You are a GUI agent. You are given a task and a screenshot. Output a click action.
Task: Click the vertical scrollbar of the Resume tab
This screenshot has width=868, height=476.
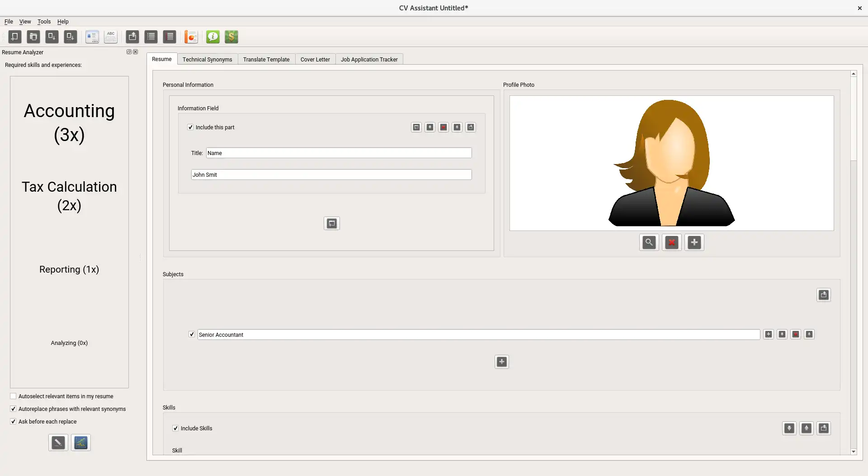(x=854, y=262)
